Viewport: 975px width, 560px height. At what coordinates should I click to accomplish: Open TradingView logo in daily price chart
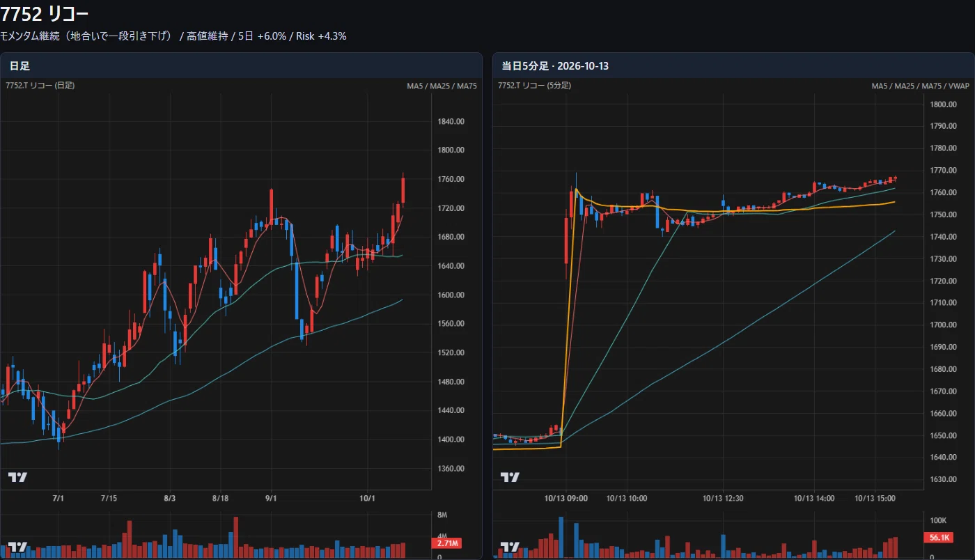pos(18,477)
